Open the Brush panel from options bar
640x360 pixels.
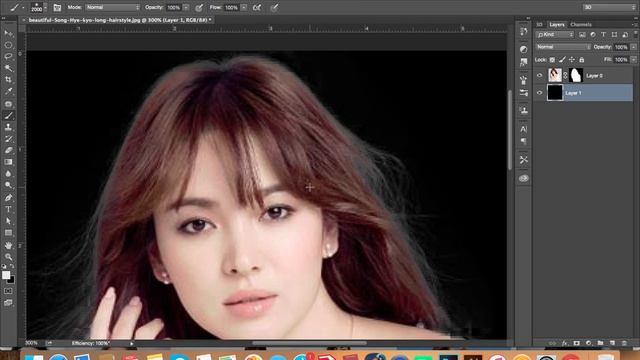click(57, 7)
